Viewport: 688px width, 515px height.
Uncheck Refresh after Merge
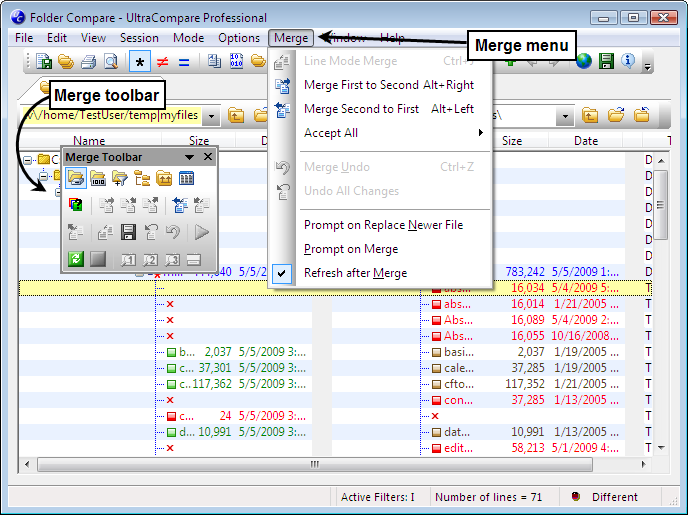coord(380,273)
